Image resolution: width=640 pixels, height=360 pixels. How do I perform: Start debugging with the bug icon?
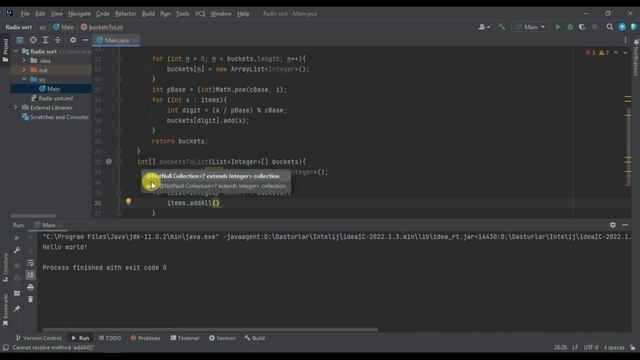(570, 27)
